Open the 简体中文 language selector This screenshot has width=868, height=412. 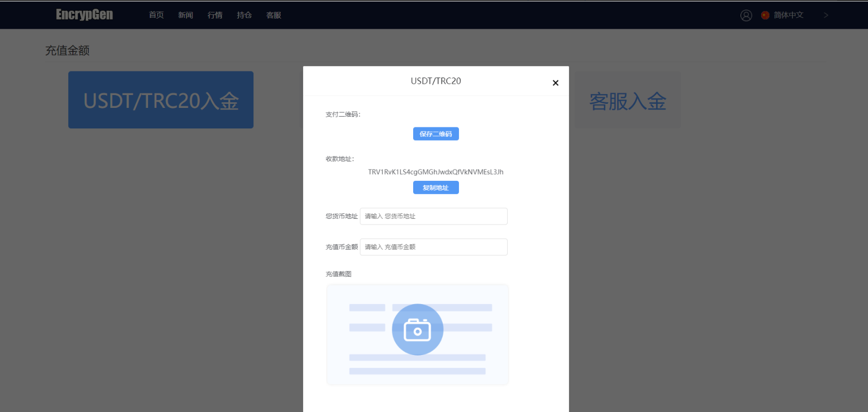coord(788,15)
